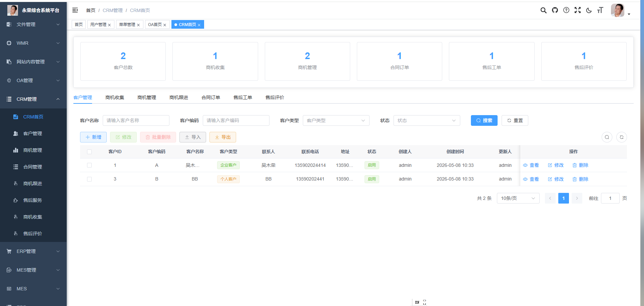The image size is (644, 306).
Task: Change the 10条/页 page size selector
Action: pyautogui.click(x=518, y=198)
